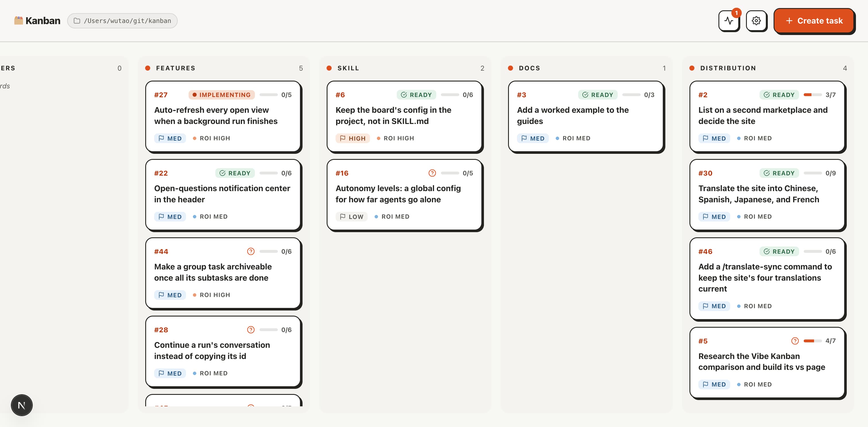Click ROI MED label on card #16
The image size is (868, 427).
395,217
